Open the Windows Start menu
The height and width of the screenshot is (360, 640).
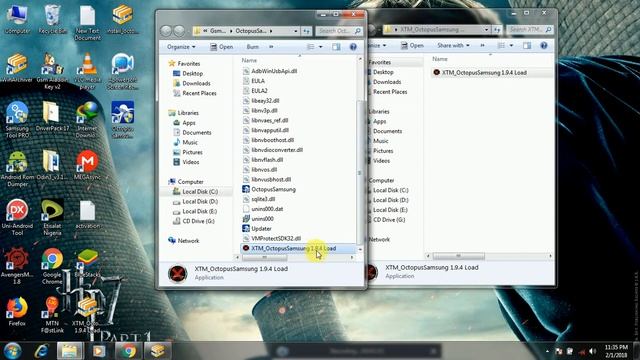click(12, 351)
